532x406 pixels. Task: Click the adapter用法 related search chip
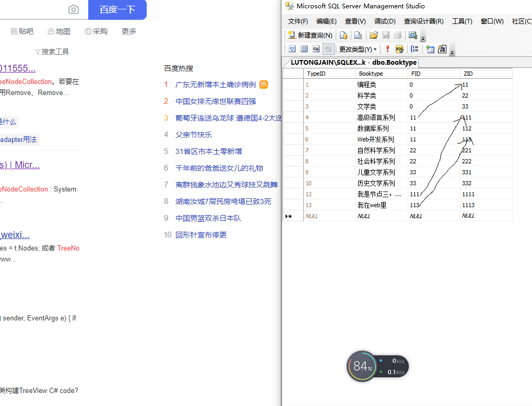pos(19,139)
